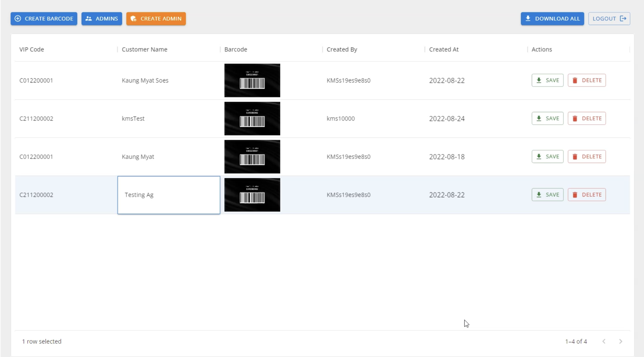Click the kms10000 creator cell
This screenshot has height=357, width=644.
click(x=374, y=118)
